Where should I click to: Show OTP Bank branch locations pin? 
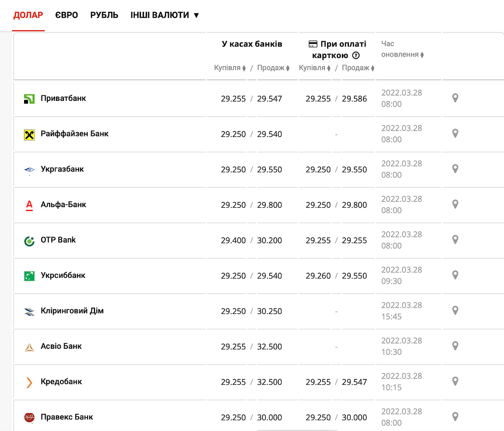coord(455,240)
